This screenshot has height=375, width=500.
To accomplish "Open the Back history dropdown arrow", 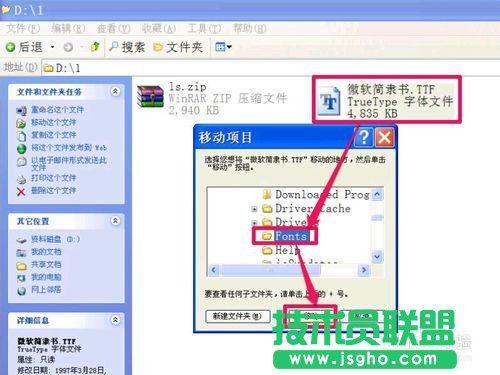I will click(x=52, y=47).
